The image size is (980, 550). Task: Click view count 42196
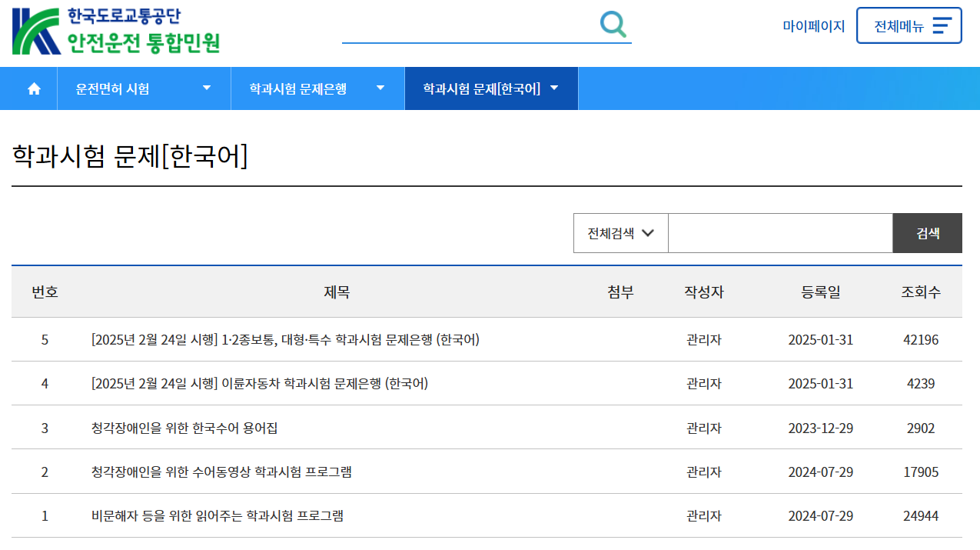point(921,340)
